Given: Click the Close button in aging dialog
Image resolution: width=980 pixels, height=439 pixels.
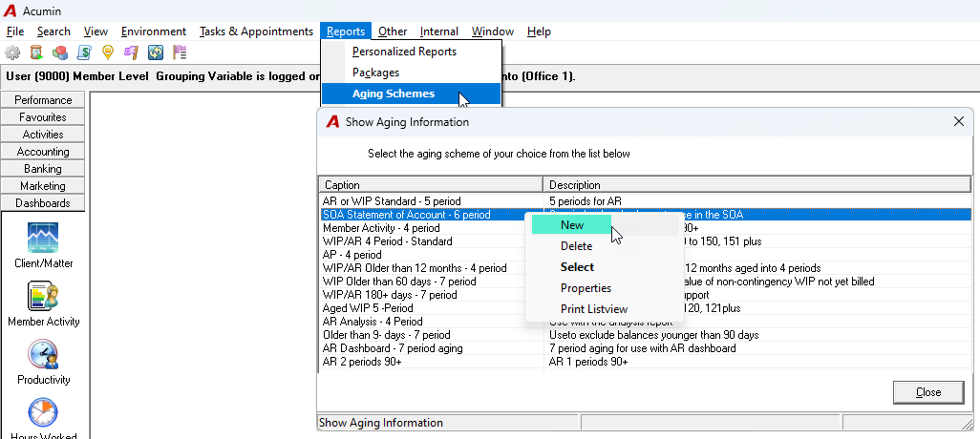Looking at the screenshot, I should (928, 392).
